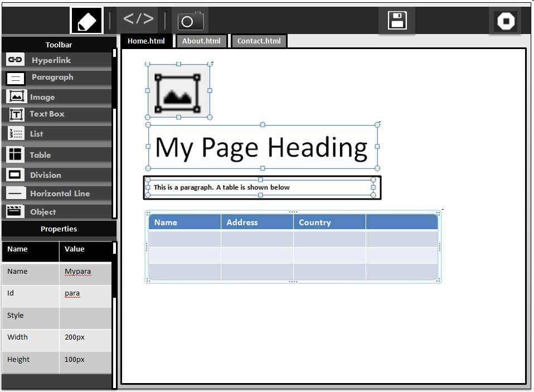Select the Text Box tool icon
The width and height of the screenshot is (534, 392).
tap(17, 114)
